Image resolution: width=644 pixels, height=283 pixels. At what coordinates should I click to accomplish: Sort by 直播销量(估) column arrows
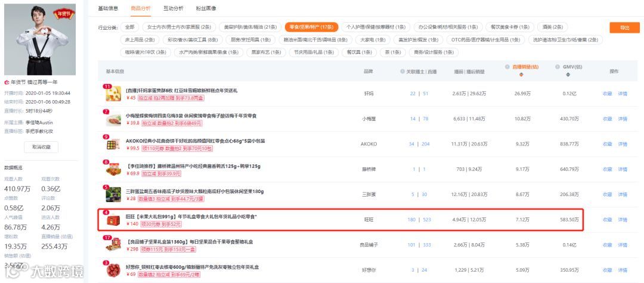coord(522,74)
